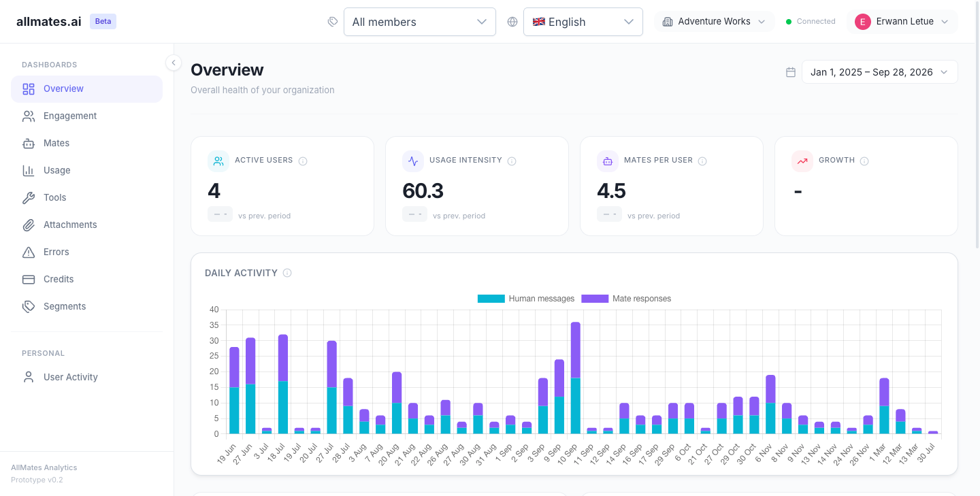Click the User Activity person icon
The width and height of the screenshot is (980, 496).
coord(29,377)
